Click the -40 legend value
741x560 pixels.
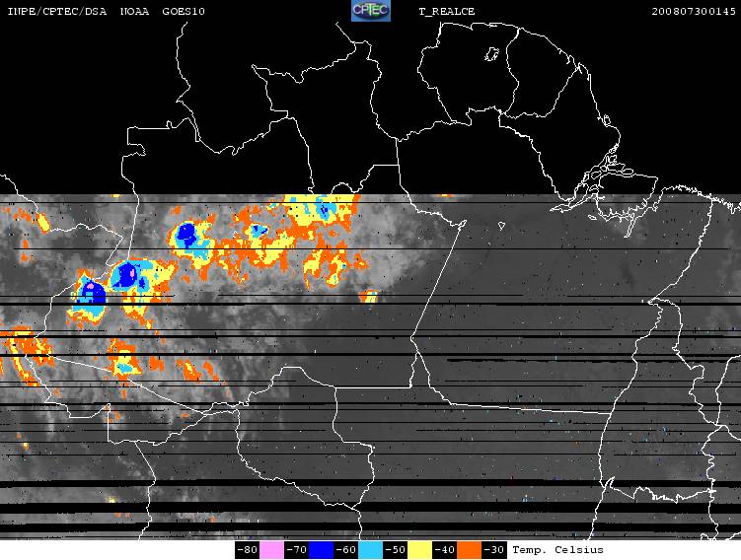(x=444, y=550)
